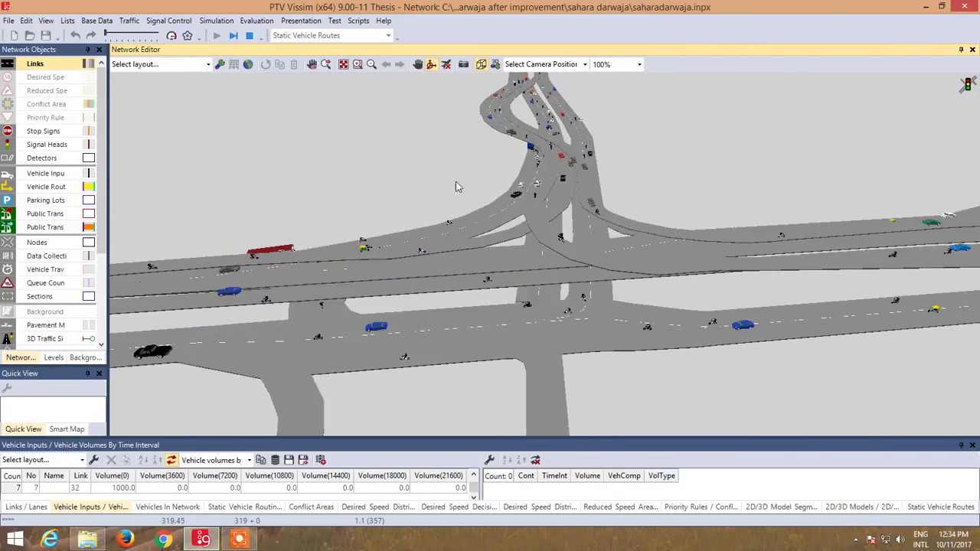This screenshot has height=551, width=980.
Task: Open the Simulation menu
Action: point(216,21)
